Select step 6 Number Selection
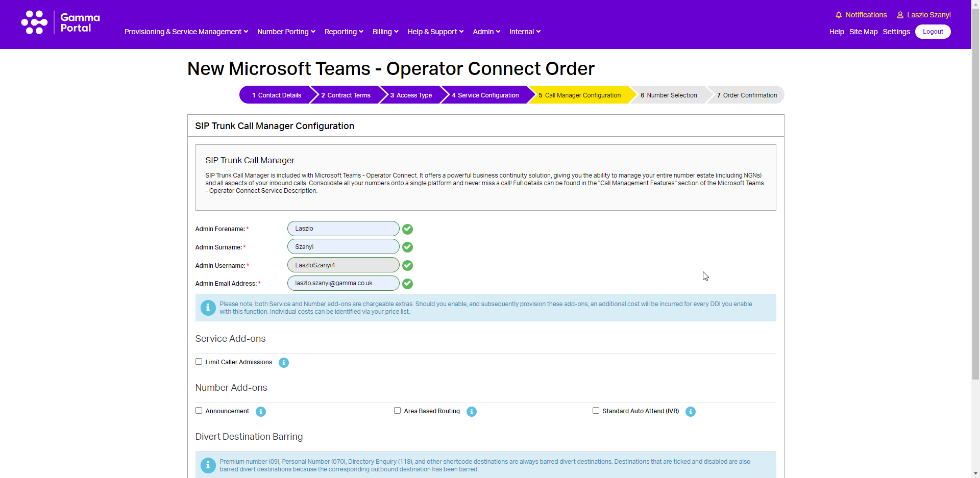Screen dimensions: 980x478 pyautogui.click(x=669, y=95)
